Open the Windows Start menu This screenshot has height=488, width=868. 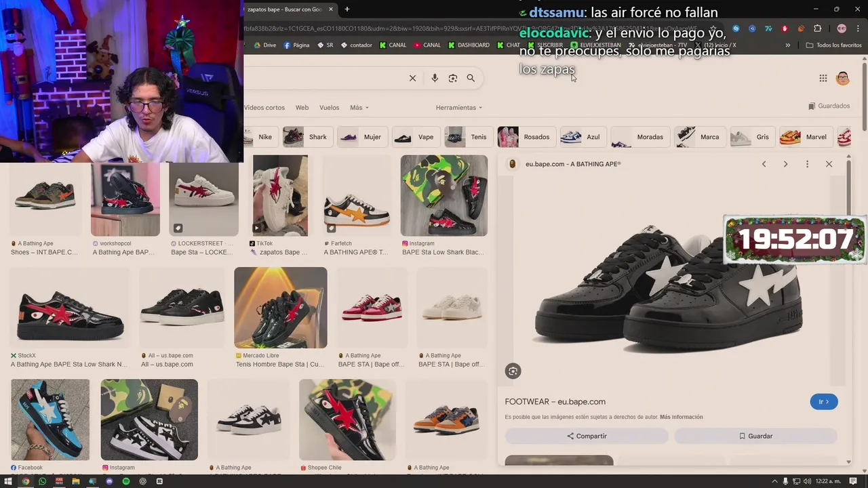[x=9, y=481]
